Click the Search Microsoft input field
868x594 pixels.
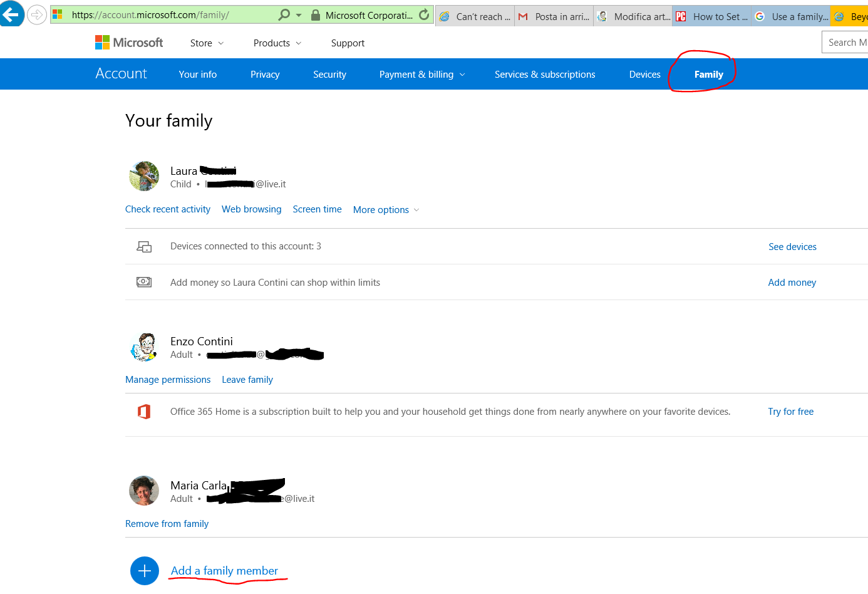tap(845, 43)
